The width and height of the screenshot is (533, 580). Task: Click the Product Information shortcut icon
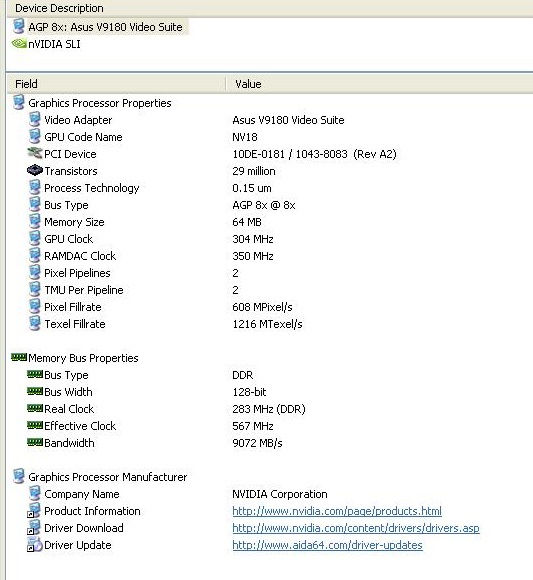coord(34,511)
